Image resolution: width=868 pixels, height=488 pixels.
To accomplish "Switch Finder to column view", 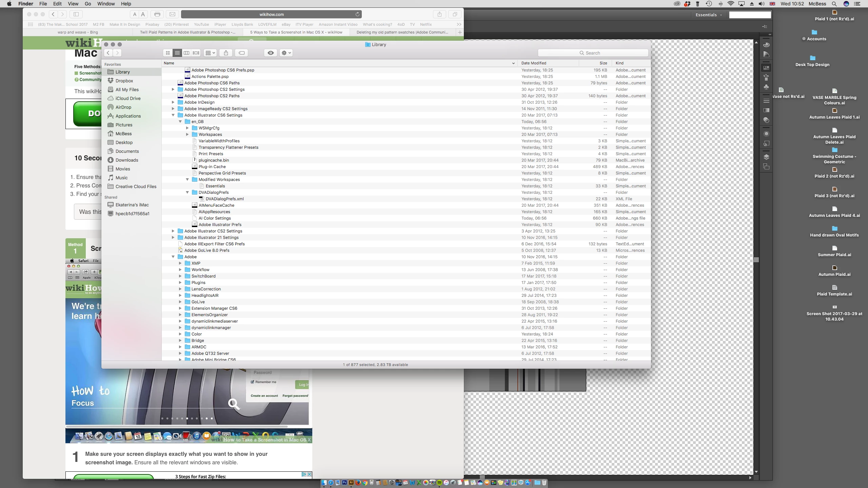I will point(186,53).
